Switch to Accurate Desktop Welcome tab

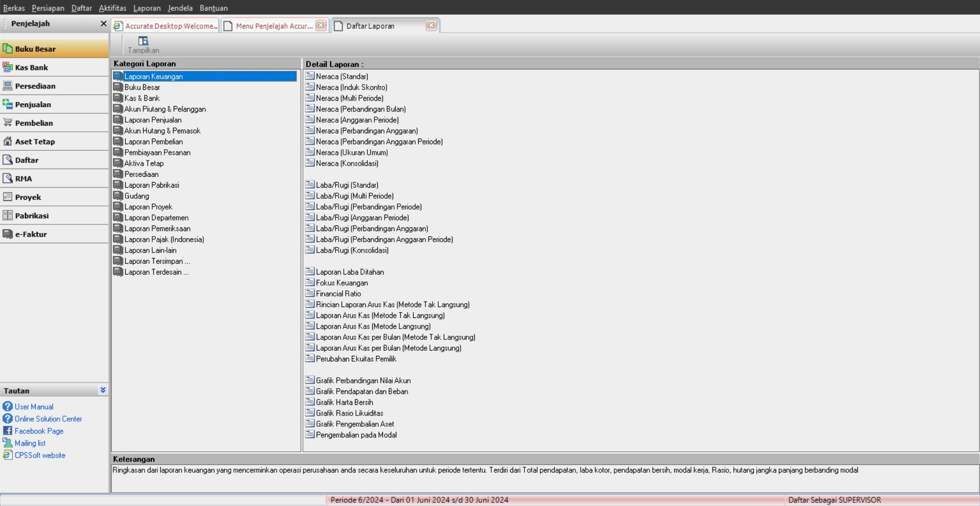166,26
